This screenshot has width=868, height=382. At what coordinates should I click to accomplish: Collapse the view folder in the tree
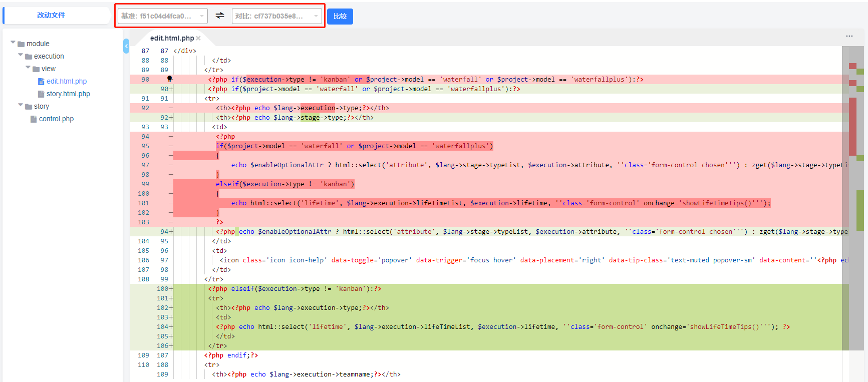pos(28,68)
